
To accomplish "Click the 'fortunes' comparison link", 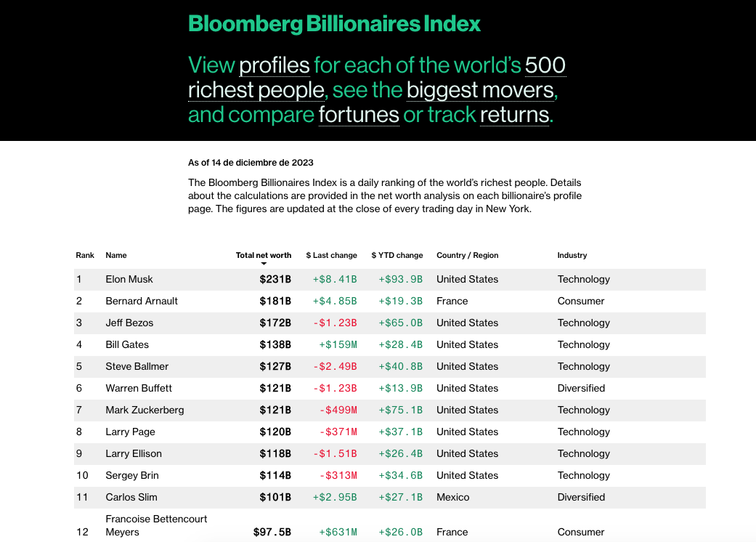I will 359,115.
